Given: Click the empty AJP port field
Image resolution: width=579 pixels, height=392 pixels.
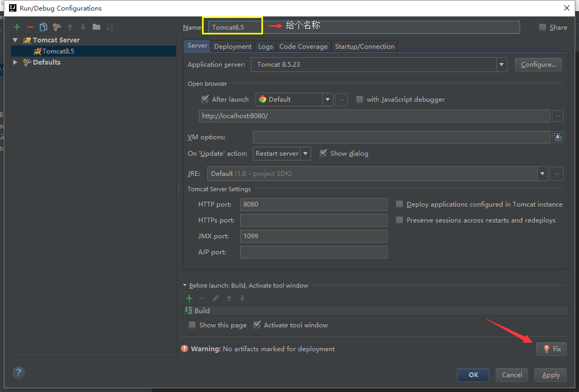Looking at the screenshot, I should pyautogui.click(x=313, y=252).
